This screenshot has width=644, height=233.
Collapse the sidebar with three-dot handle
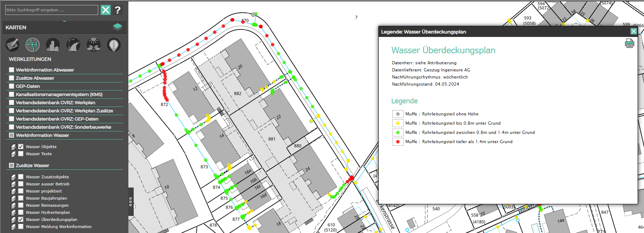point(131,202)
